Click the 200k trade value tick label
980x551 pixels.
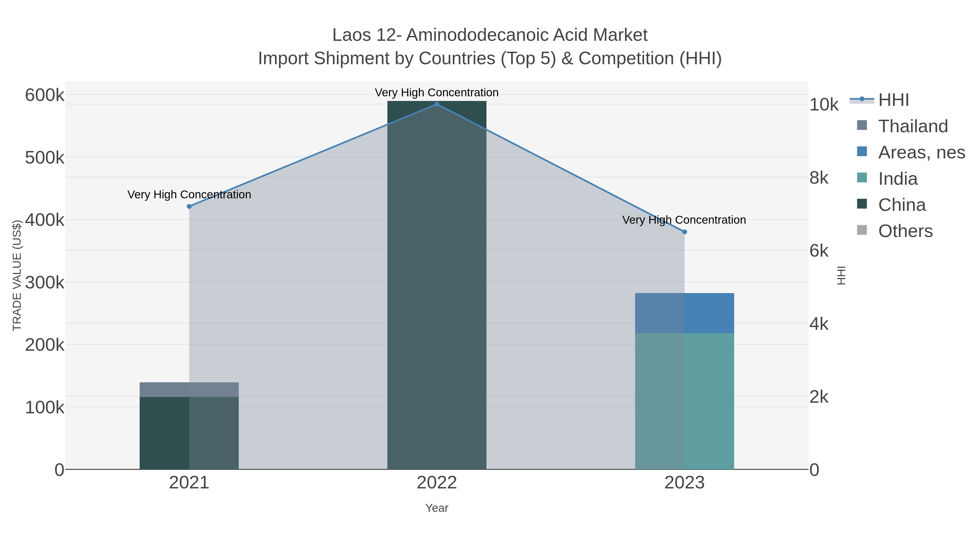click(x=45, y=345)
